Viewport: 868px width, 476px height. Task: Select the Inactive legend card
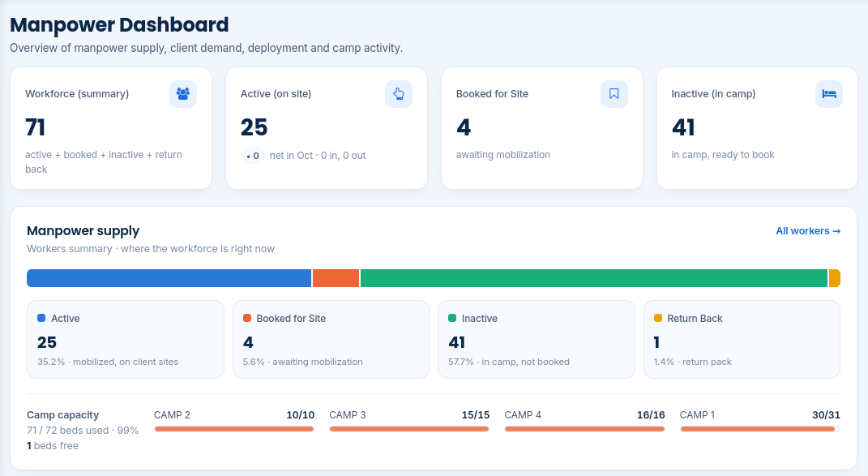click(537, 339)
